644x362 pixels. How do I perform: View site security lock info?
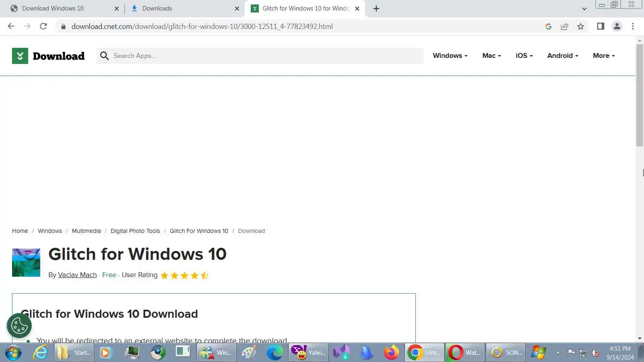[63, 27]
